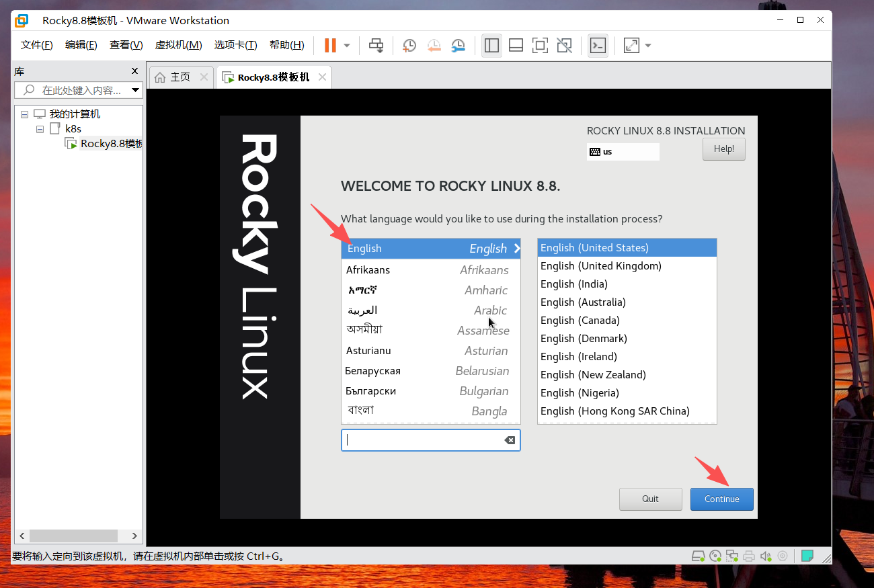874x588 pixels.
Task: Select Asturianu in the language list
Action: click(x=431, y=351)
